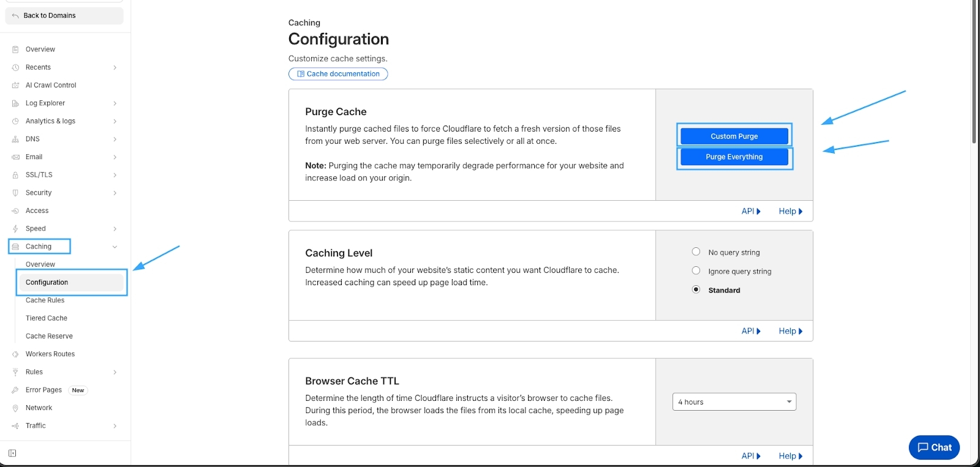Viewport: 980px width, 467px height.
Task: Click the DNS network icon
Action: coord(15,139)
